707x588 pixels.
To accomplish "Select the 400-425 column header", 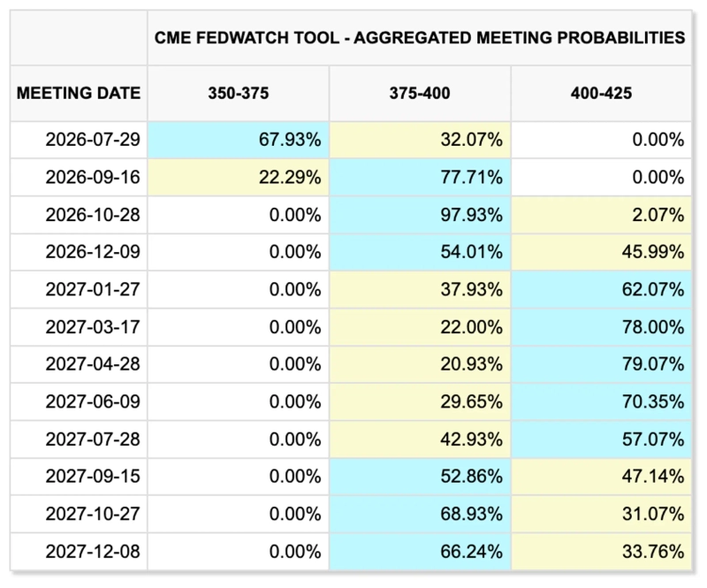I will [x=601, y=94].
